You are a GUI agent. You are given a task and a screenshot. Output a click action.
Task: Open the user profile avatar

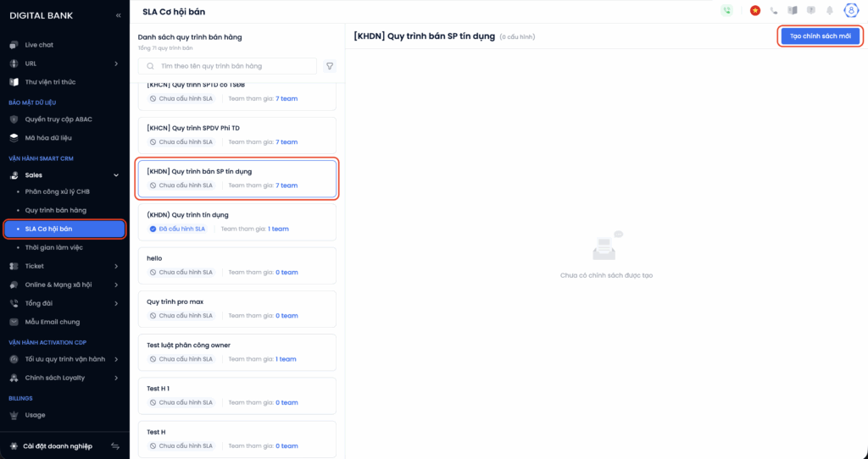coord(851,11)
